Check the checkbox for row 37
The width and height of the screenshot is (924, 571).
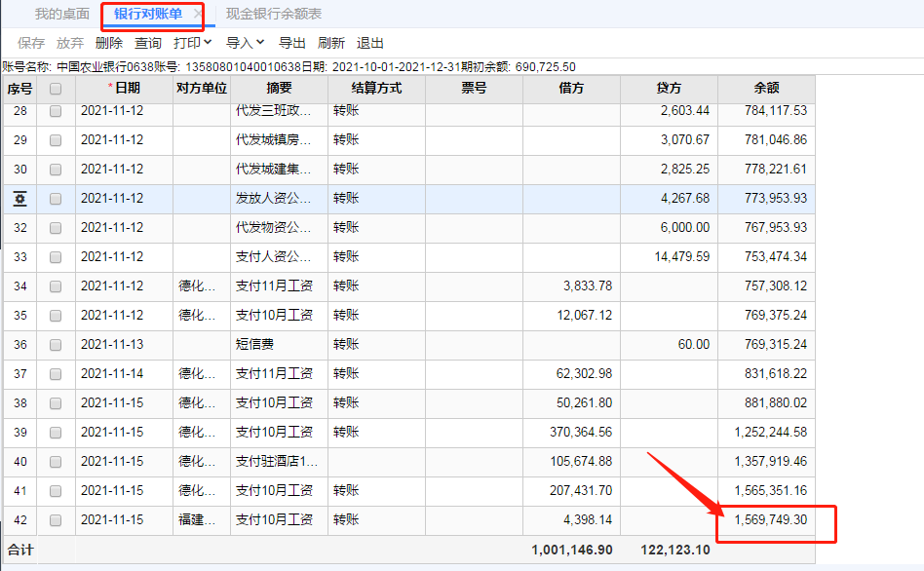click(x=56, y=374)
